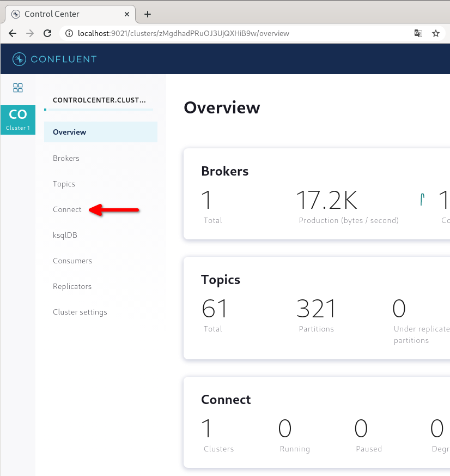Click the page info icon beside localhost URL
The image size is (450, 476).
click(69, 33)
